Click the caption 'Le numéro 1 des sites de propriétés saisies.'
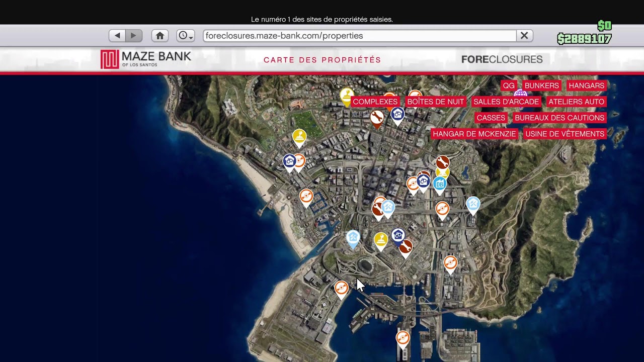644x362 pixels. coord(322,20)
